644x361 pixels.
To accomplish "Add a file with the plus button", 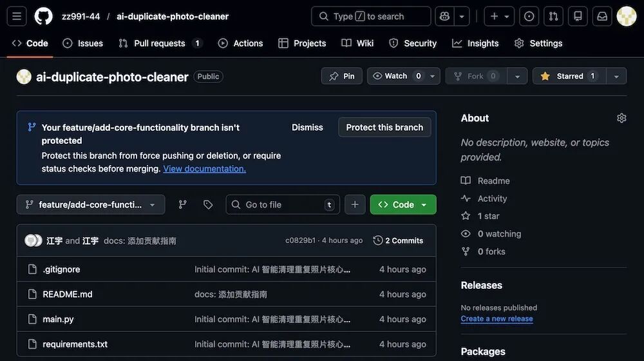I will pos(355,204).
